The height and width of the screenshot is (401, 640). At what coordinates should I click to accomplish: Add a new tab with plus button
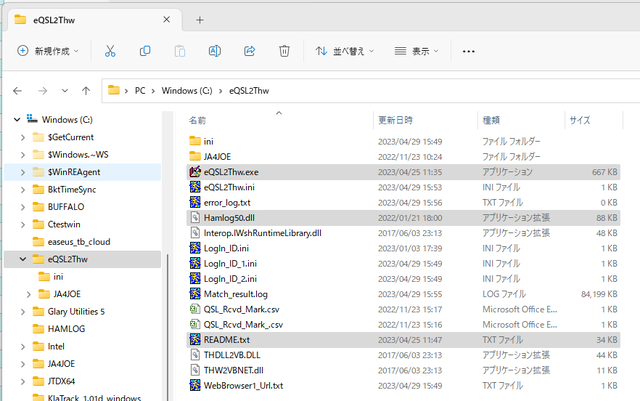(200, 20)
